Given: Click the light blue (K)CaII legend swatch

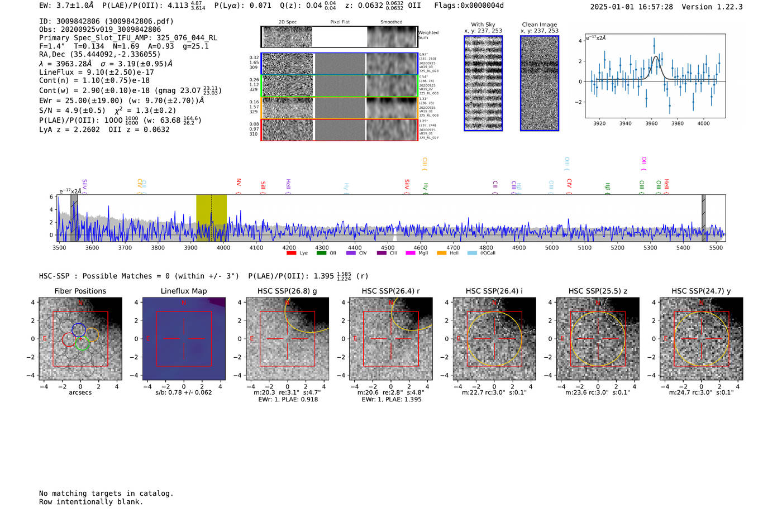Looking at the screenshot, I should click(472, 253).
